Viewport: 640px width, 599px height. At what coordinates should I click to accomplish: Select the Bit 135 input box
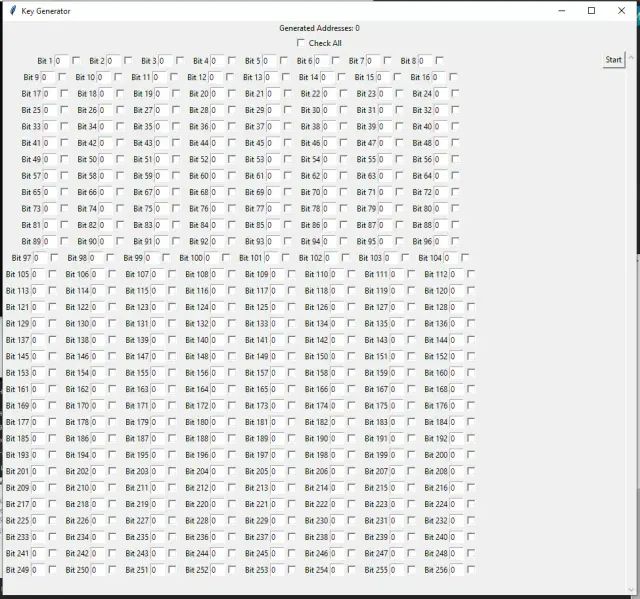397,324
